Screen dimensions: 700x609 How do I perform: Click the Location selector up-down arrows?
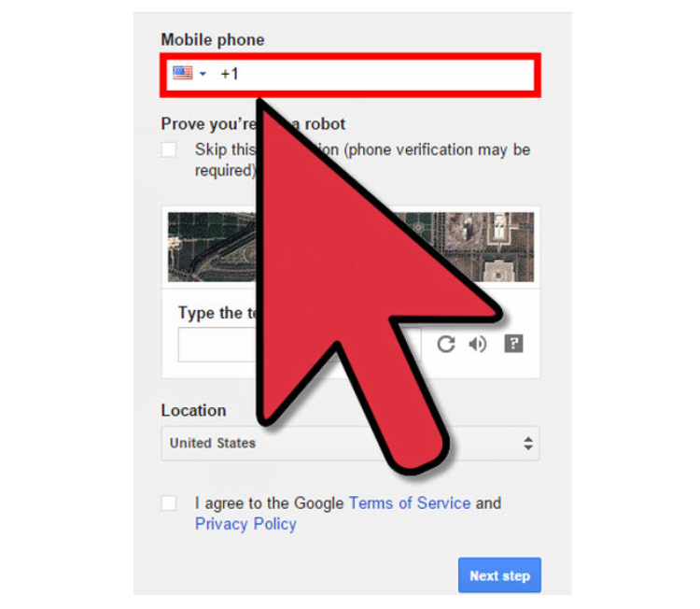coord(528,444)
